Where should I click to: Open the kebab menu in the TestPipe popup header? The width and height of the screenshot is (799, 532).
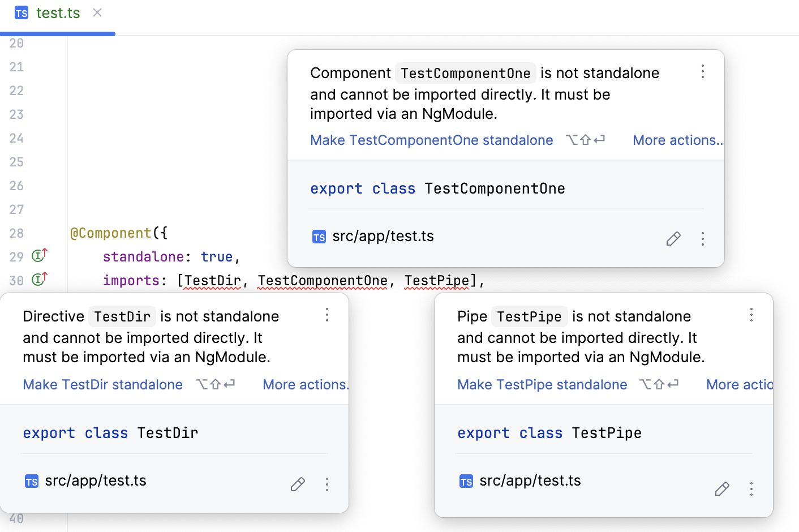coord(751,315)
